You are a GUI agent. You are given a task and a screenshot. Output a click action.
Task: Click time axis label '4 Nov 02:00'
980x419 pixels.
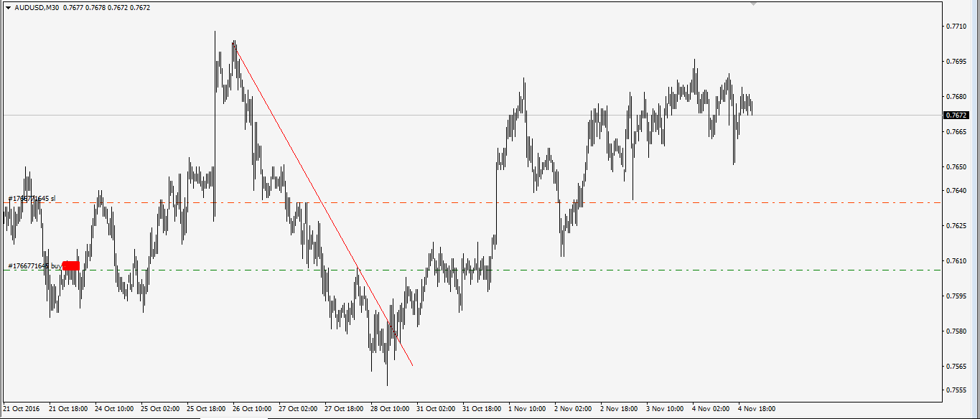[x=711, y=408]
